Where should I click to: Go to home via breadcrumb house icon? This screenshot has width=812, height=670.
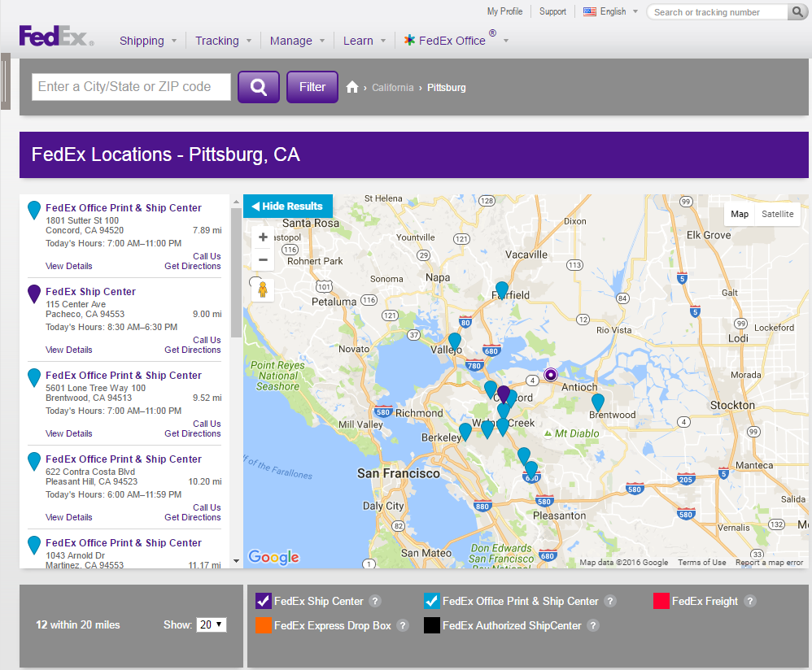(352, 87)
